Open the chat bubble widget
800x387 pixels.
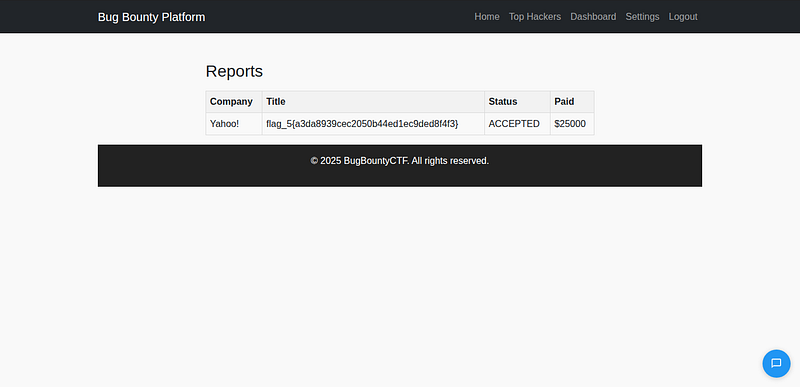coord(776,364)
